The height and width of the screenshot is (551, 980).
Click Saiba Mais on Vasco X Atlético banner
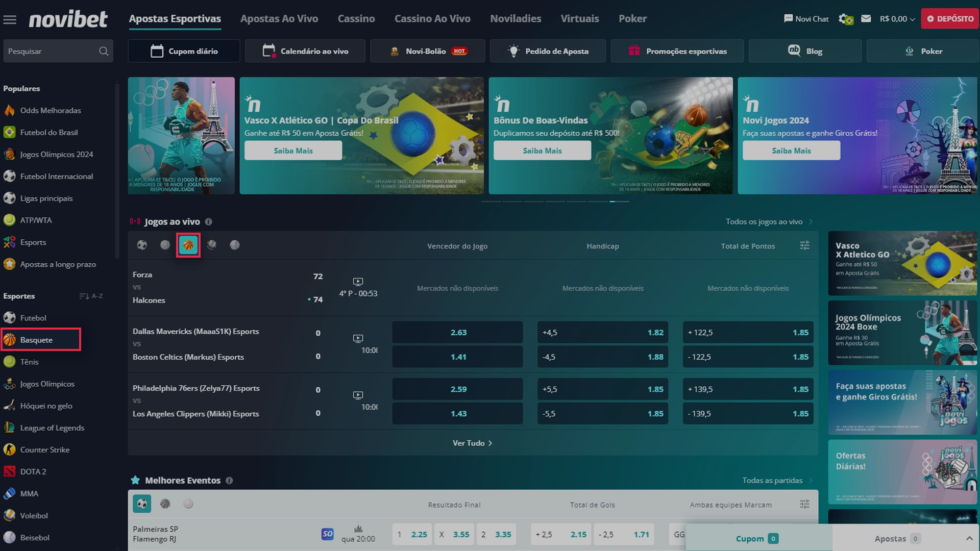click(293, 151)
